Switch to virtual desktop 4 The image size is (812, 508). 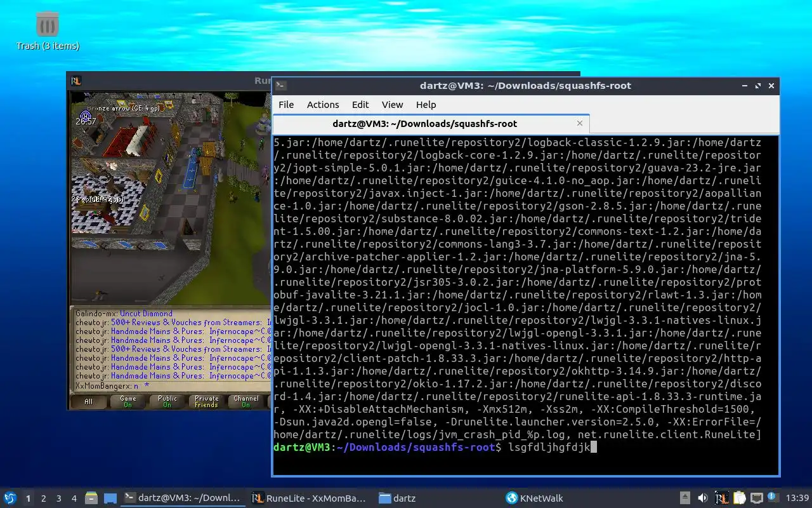coord(74,498)
